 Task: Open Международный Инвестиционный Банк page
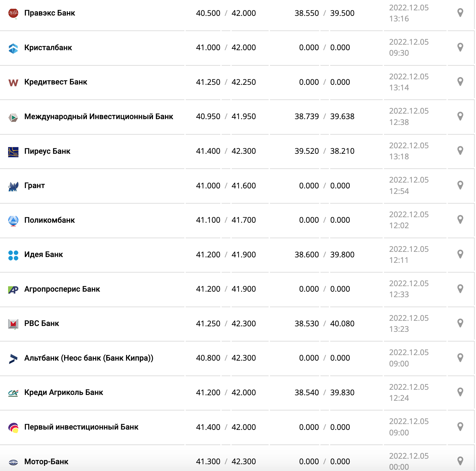click(99, 117)
